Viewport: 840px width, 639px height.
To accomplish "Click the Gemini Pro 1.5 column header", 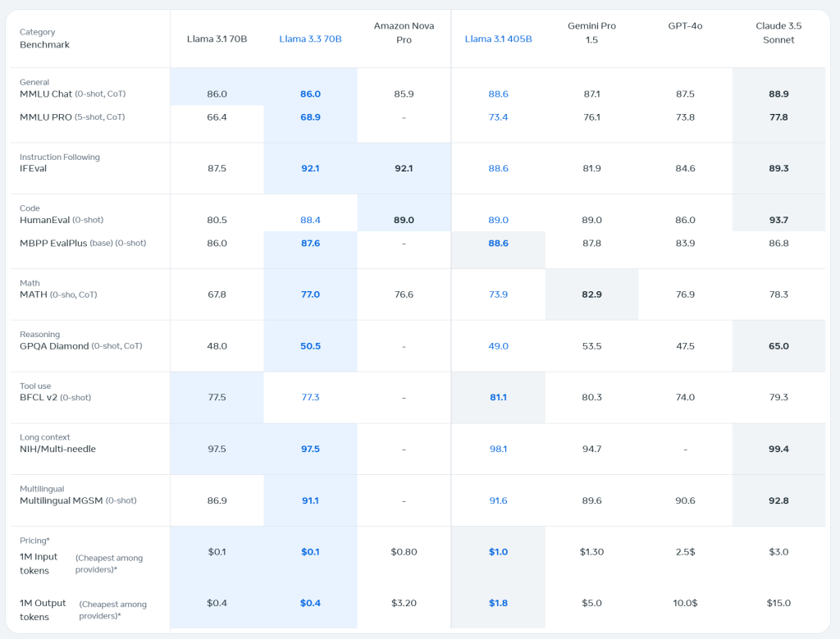I will coord(591,33).
